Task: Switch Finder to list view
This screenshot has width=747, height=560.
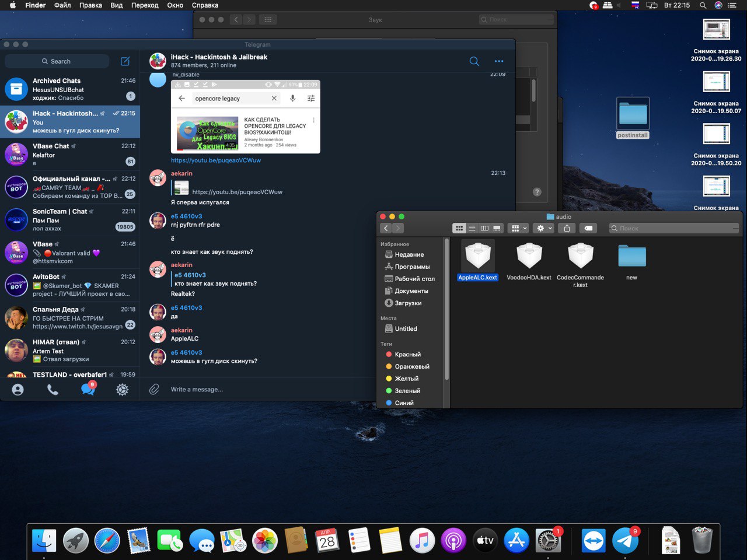Action: click(472, 228)
